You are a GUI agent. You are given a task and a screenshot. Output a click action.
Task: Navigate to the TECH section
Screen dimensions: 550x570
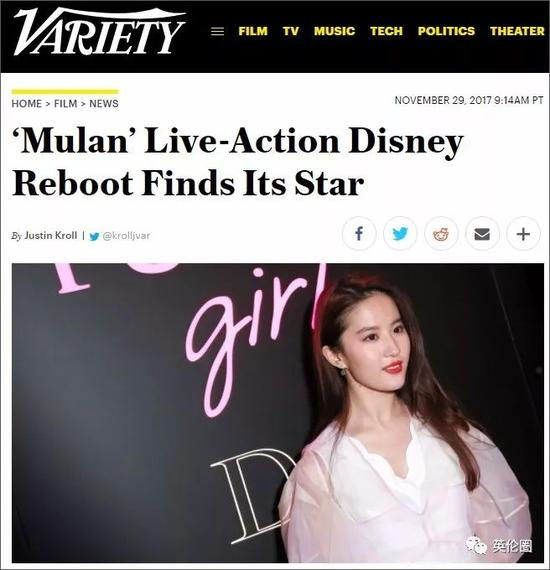(386, 31)
